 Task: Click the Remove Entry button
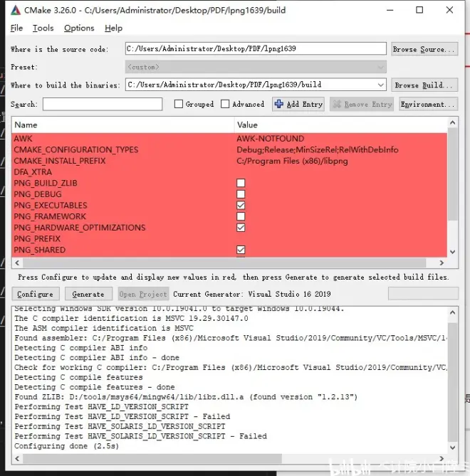(362, 104)
